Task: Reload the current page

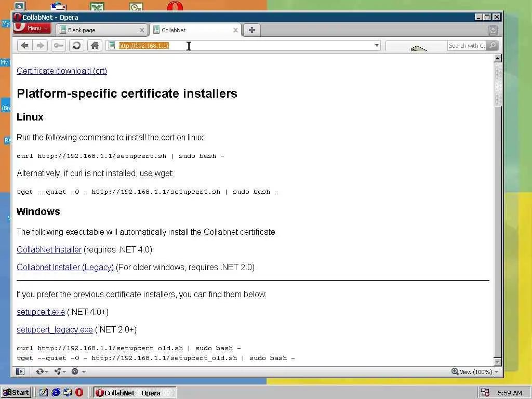Action: [x=76, y=46]
